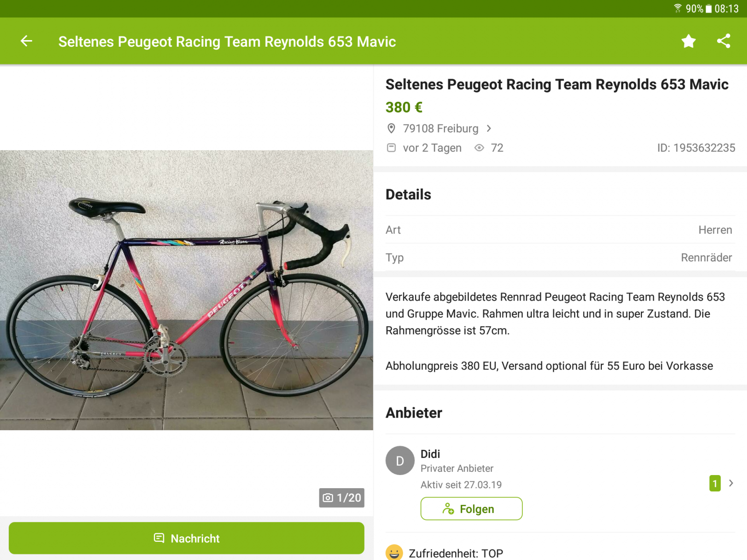Expand seller details chevron arrow
Image resolution: width=747 pixels, height=560 pixels.
tap(731, 483)
